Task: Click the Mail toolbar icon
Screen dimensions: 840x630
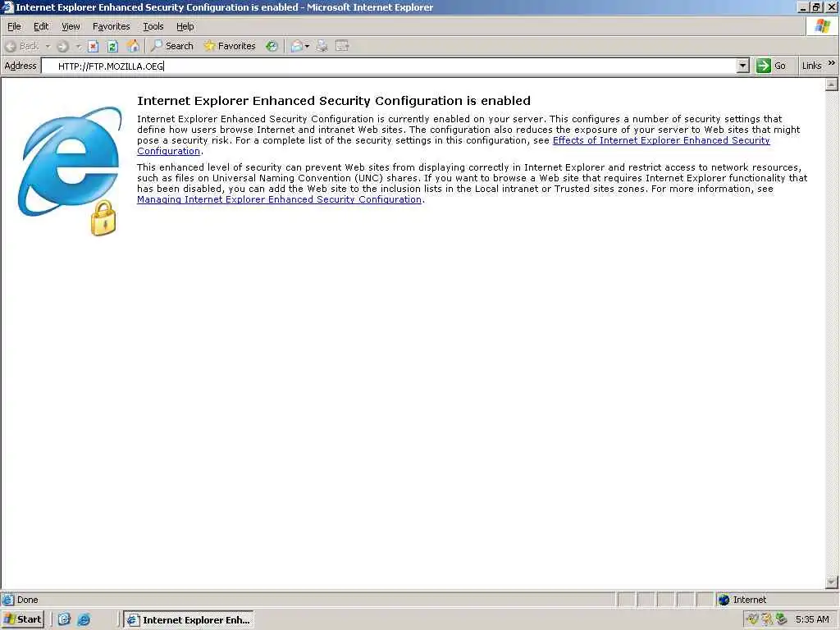Action: pos(296,46)
